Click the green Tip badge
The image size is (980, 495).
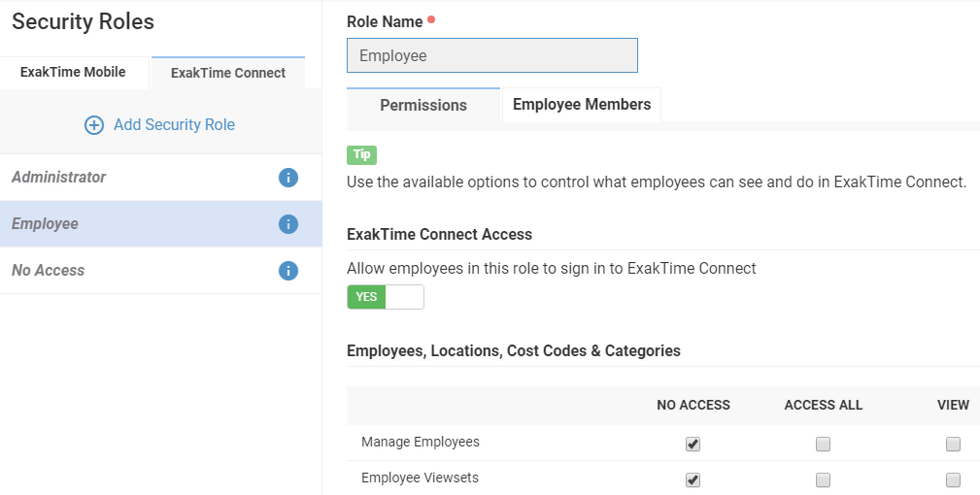click(362, 154)
